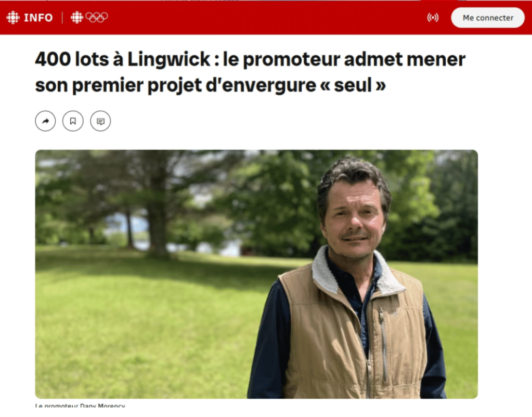
Task: Click the caption Le promoteur Dany Morency
Action: 80,405
